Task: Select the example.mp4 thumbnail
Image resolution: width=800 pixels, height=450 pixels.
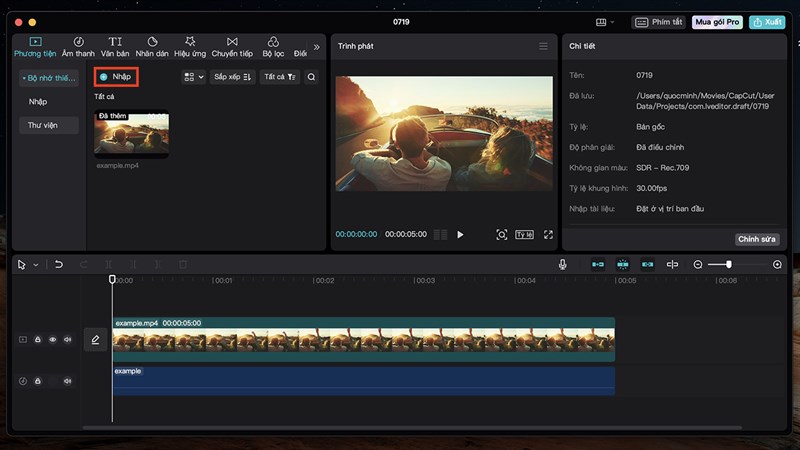Action: point(132,133)
